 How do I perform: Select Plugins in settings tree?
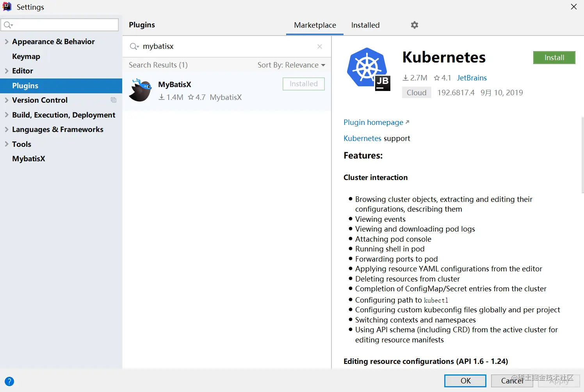(x=61, y=86)
